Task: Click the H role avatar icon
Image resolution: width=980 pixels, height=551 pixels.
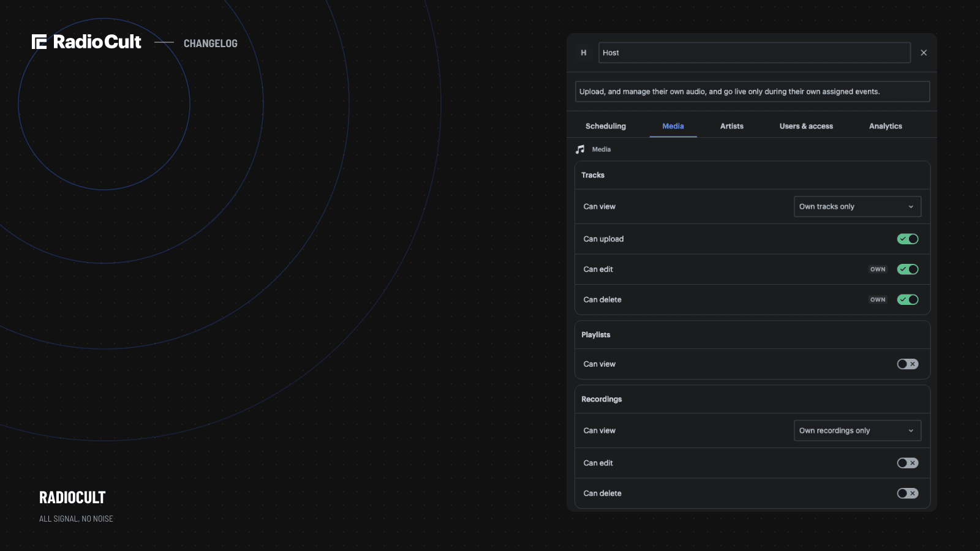Action: click(584, 53)
